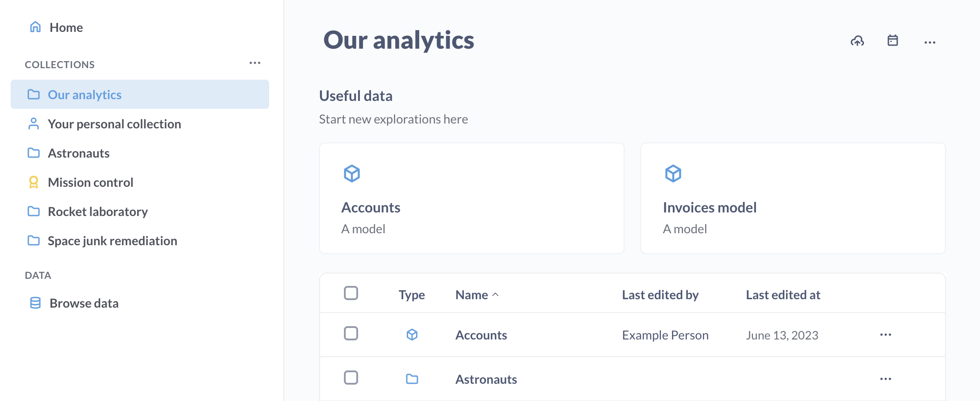
Task: Open the Accounts row actions menu
Action: [x=886, y=335]
